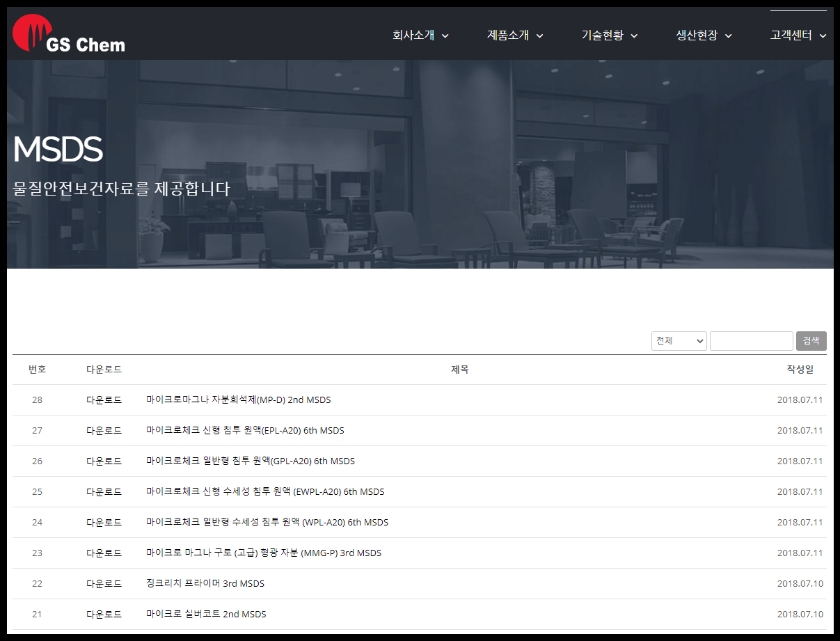Download file for row number 26
The height and width of the screenshot is (641, 840).
(104, 461)
